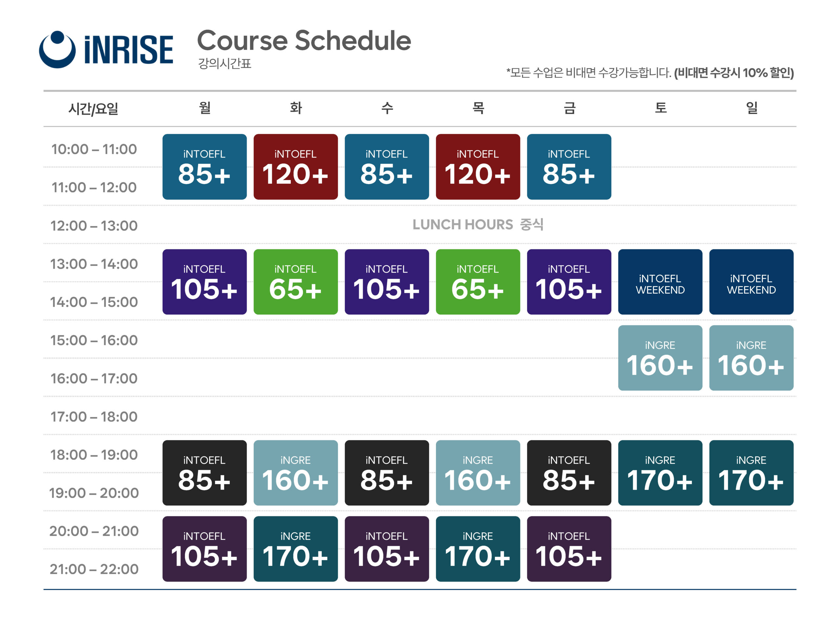
Task: Click the LUNCH HOURS 중식 label
Action: click(x=478, y=225)
